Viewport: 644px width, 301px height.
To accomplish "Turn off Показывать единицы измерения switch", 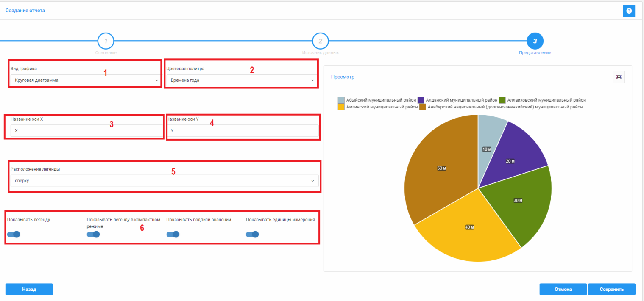I will pos(252,235).
